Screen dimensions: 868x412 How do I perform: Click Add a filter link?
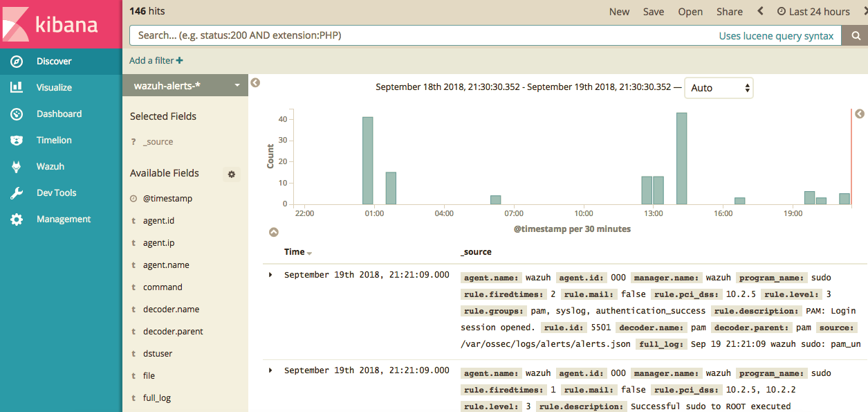pyautogui.click(x=156, y=61)
